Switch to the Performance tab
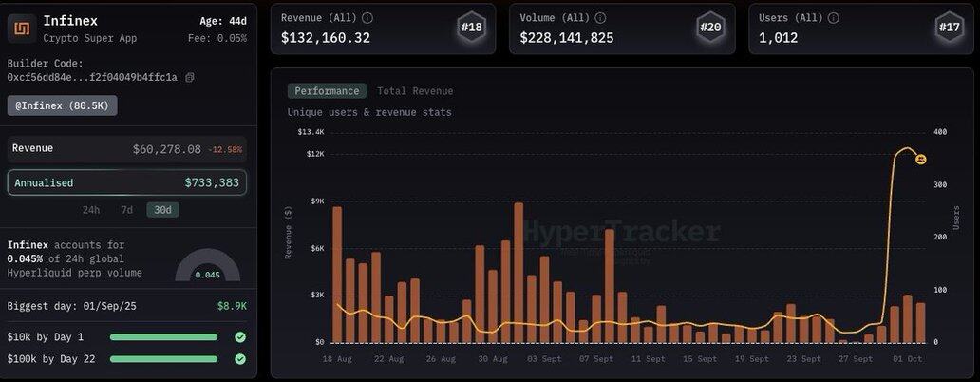 (x=327, y=91)
